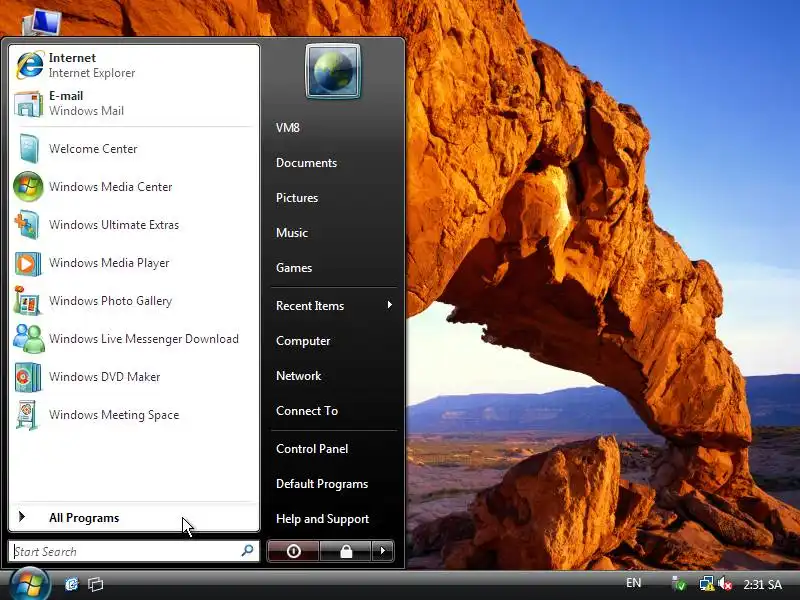Expand shutdown options arrow
Viewport: 800px width, 600px height.
(x=383, y=551)
